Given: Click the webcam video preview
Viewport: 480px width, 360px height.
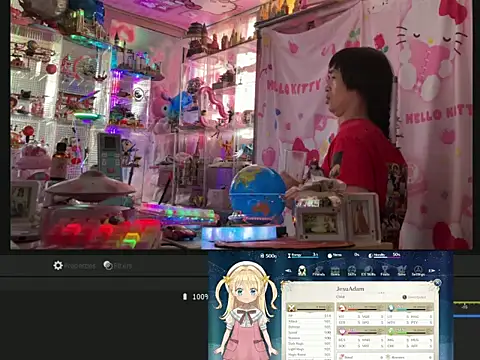Looking at the screenshot, I should point(241,125).
